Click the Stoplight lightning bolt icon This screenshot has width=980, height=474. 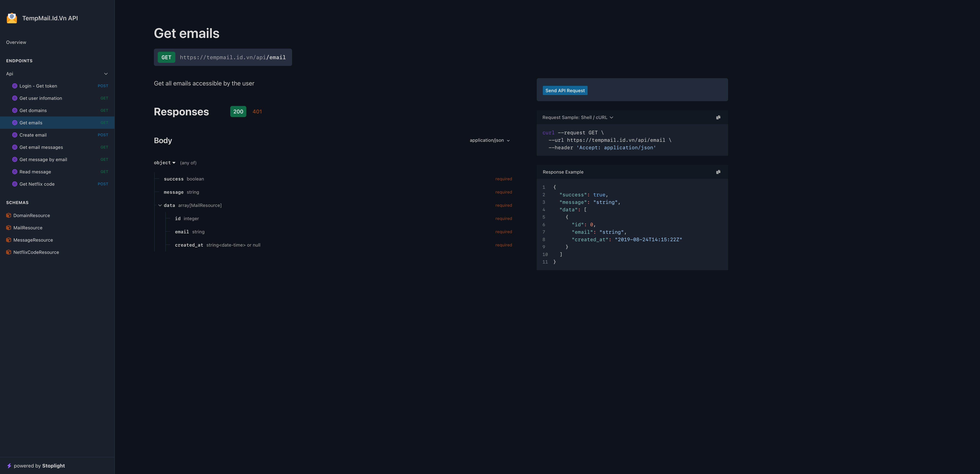(9, 466)
